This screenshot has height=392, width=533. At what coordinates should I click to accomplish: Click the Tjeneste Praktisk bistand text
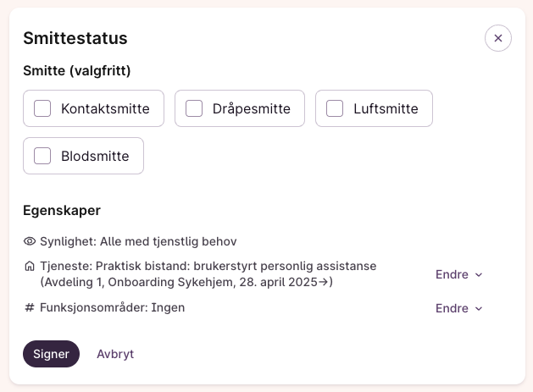(x=208, y=273)
